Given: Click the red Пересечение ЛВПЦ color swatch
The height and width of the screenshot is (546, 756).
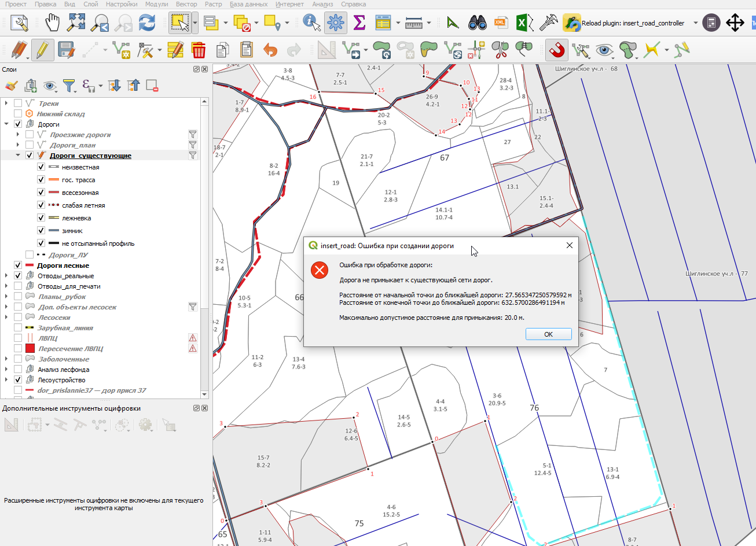Looking at the screenshot, I should click(30, 349).
